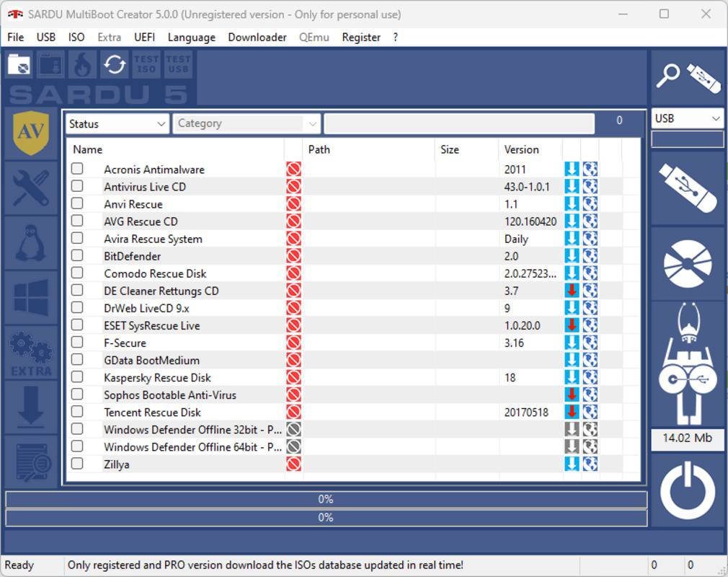Click the folder download toolbar icon
Screen dimensions: 728x577
[51, 64]
